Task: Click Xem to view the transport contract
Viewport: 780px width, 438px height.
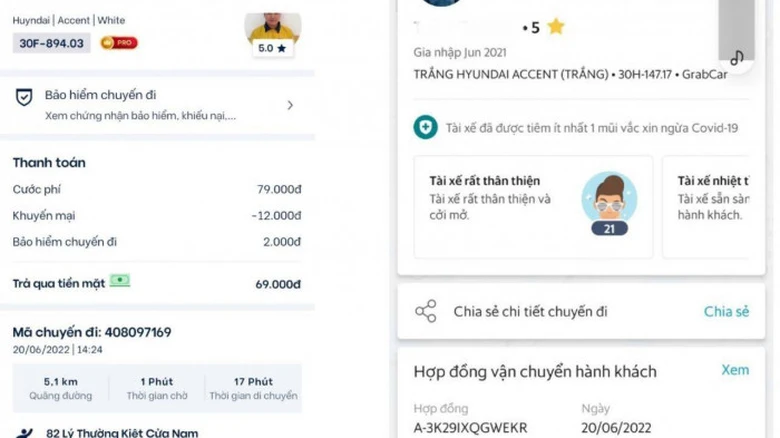Action: pos(735,370)
